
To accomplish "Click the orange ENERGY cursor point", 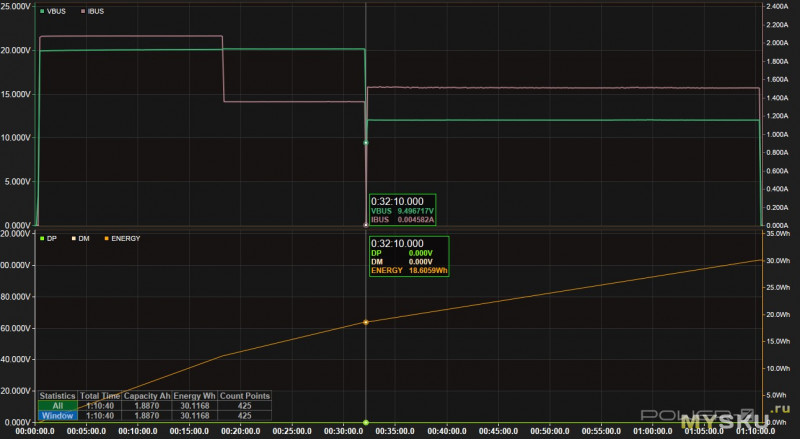I will [366, 322].
